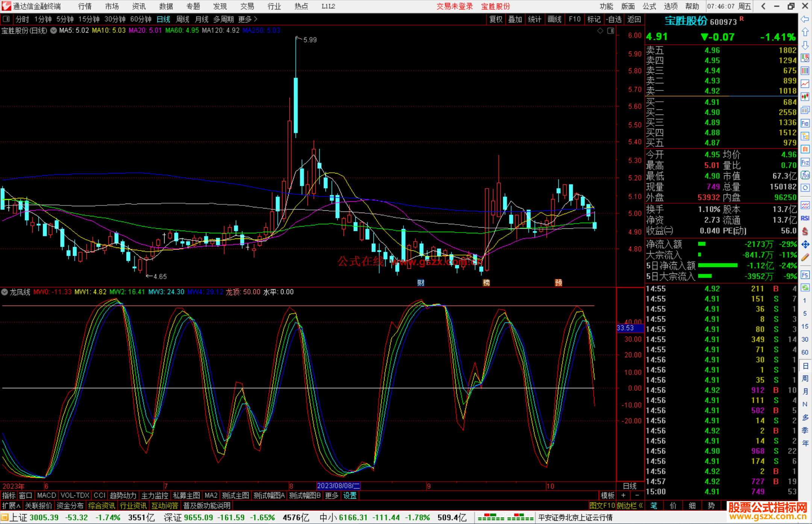Toggle the circle next to 宝胜股份(日线) label
Image resolution: width=812 pixels, height=524 pixels.
53,30
